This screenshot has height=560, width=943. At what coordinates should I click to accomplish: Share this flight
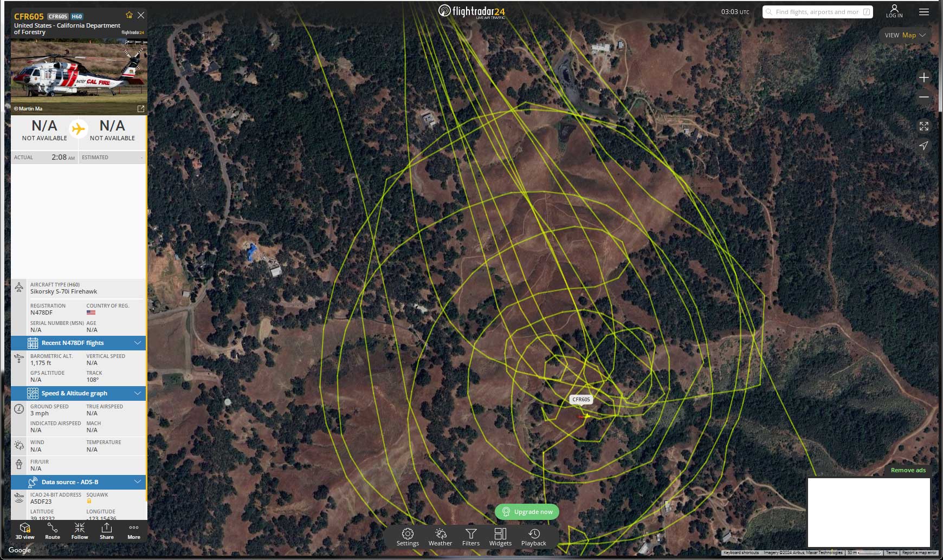(107, 531)
